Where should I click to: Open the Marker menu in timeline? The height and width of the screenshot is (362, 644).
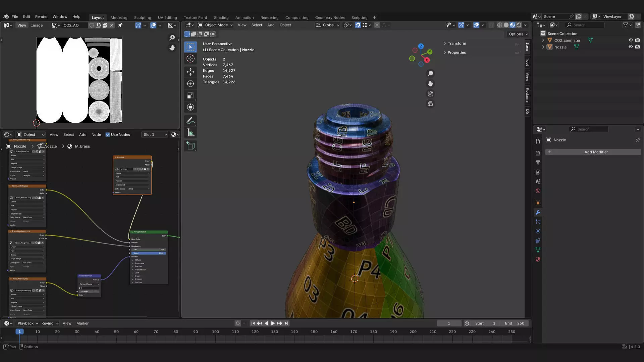coord(82,323)
